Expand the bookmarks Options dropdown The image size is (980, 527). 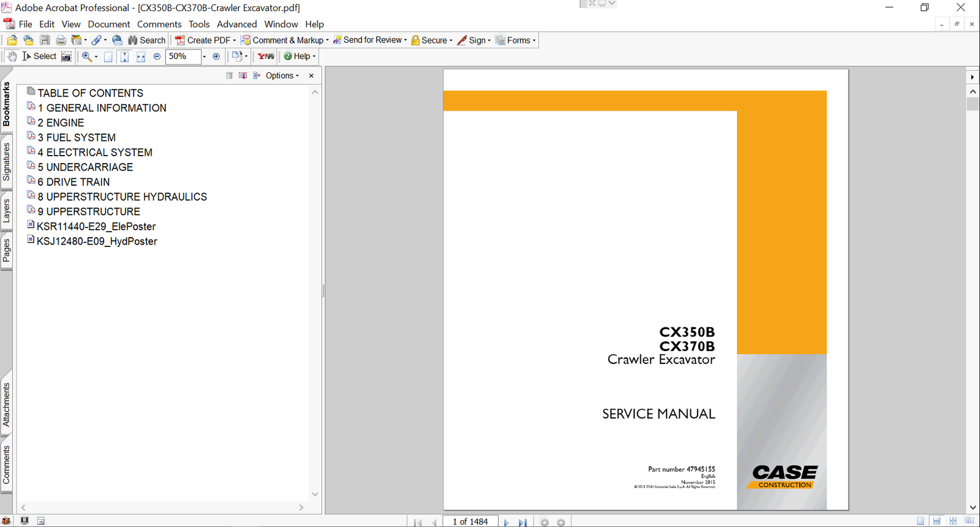pyautogui.click(x=282, y=75)
